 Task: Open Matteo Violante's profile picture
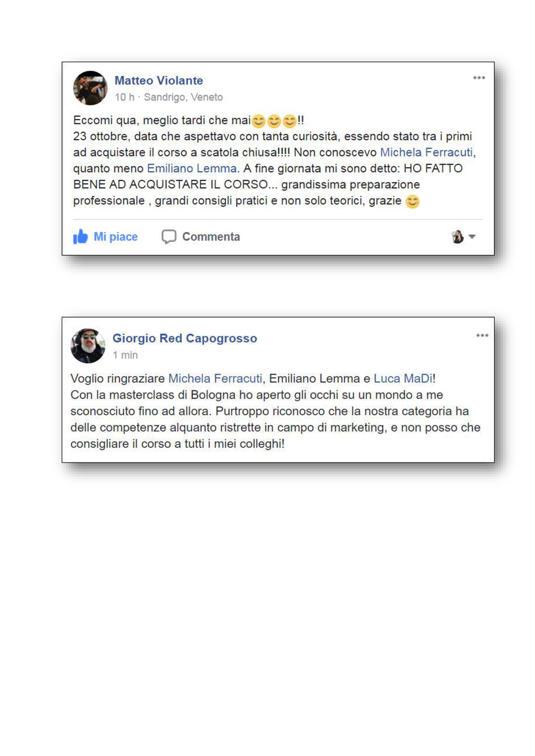pyautogui.click(x=90, y=88)
